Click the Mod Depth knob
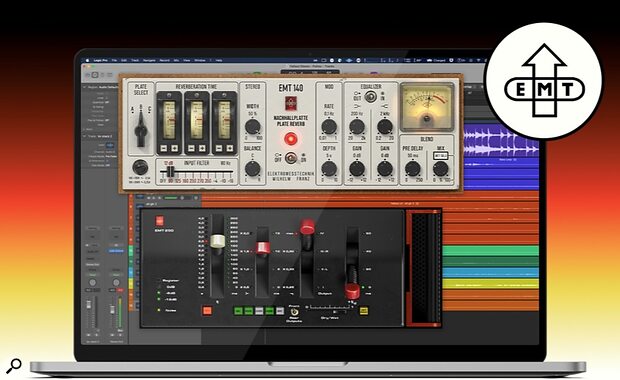620x380 pixels. 329,169
